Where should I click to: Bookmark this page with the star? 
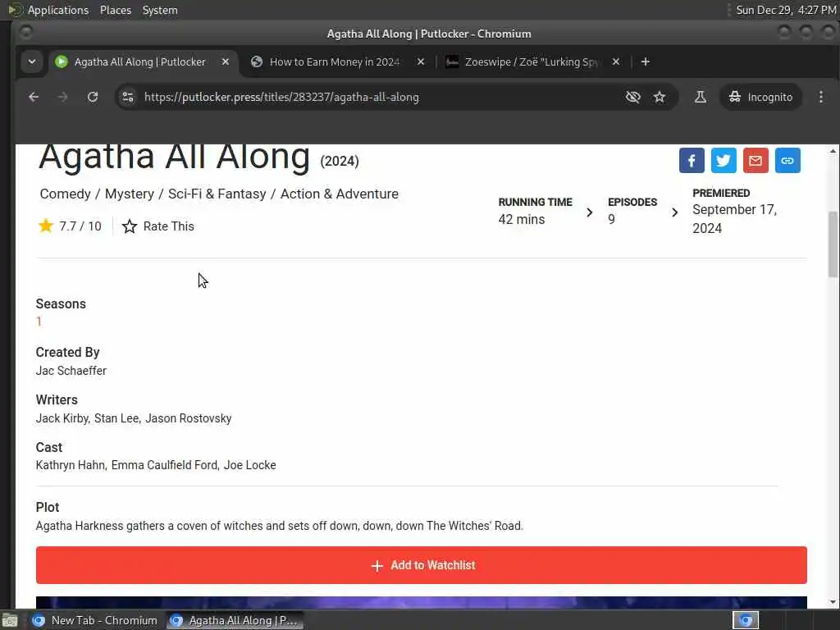pyautogui.click(x=660, y=97)
